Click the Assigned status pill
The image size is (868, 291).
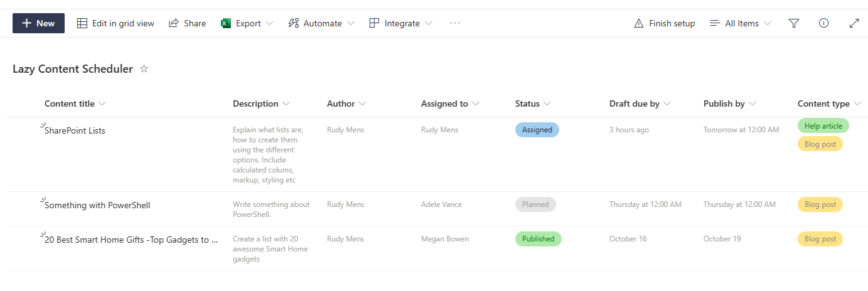tap(537, 130)
